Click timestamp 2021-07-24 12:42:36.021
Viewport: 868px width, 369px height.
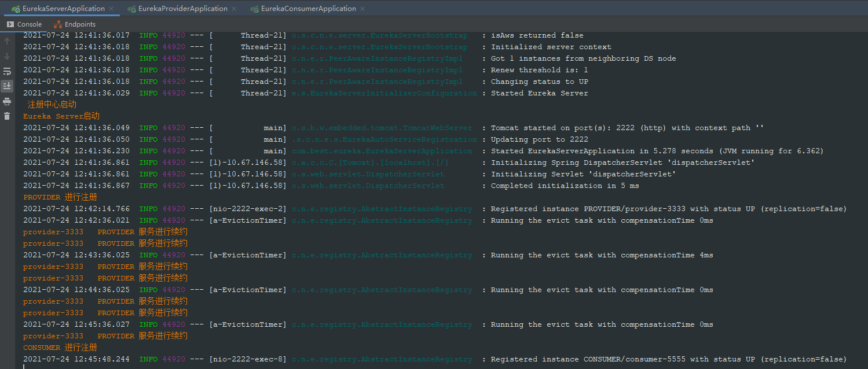coord(76,220)
